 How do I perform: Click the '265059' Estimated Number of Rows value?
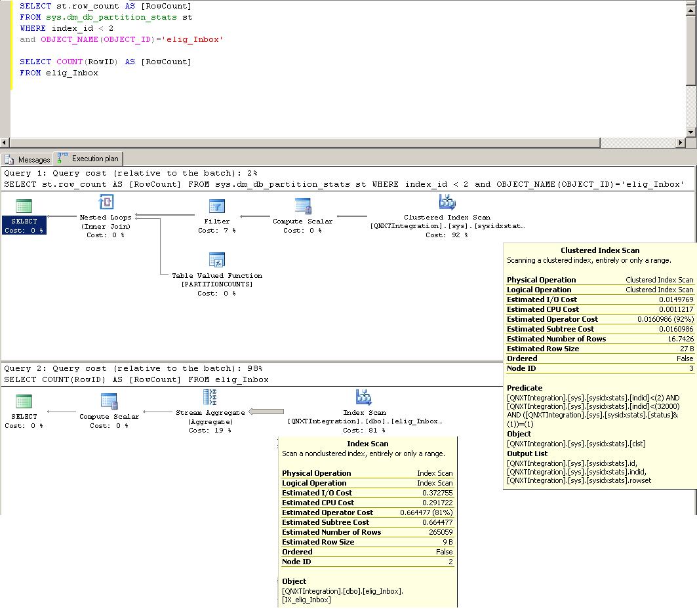[x=441, y=532]
